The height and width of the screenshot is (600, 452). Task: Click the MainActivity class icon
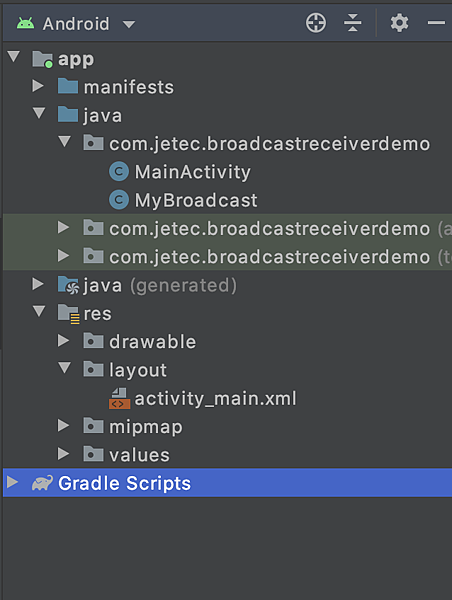point(119,171)
